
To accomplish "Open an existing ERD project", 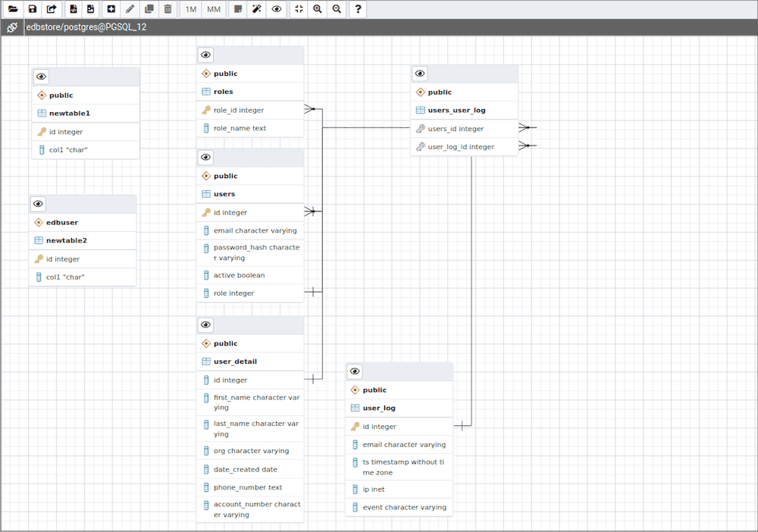I will coord(11,8).
